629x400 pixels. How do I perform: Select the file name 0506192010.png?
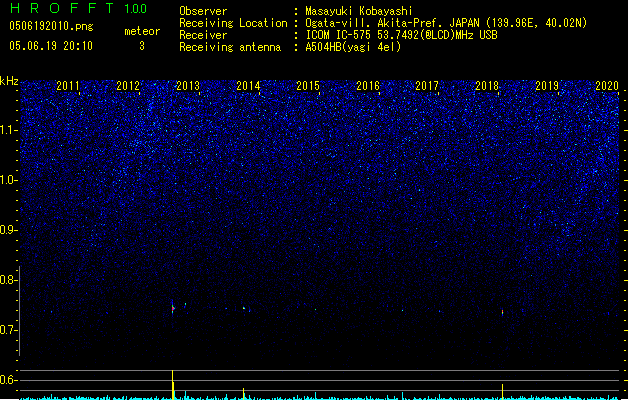point(51,26)
